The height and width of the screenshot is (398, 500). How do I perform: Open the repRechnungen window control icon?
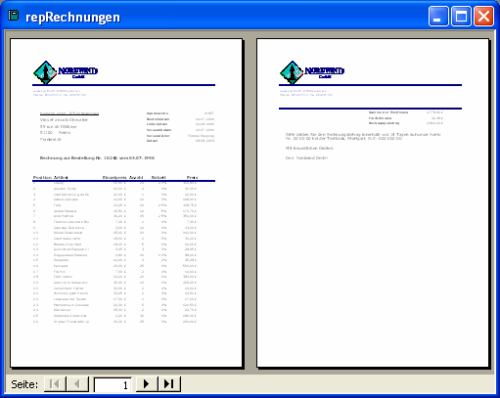14,16
